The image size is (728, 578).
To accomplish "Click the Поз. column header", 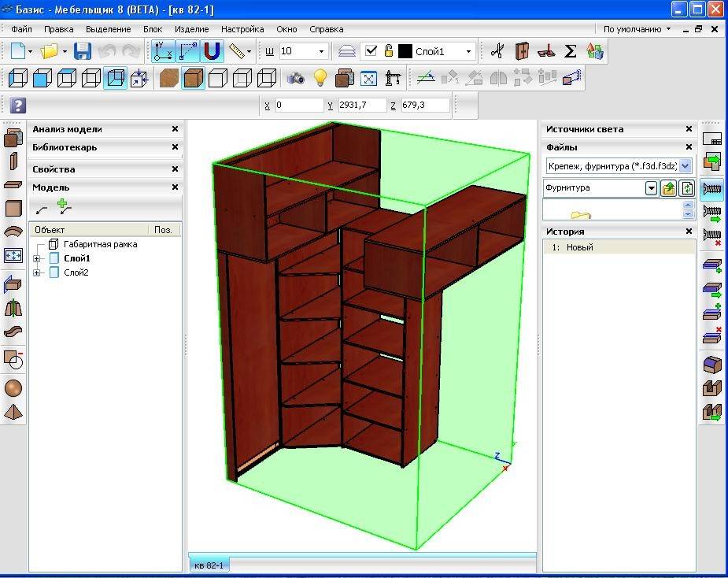I will click(164, 230).
